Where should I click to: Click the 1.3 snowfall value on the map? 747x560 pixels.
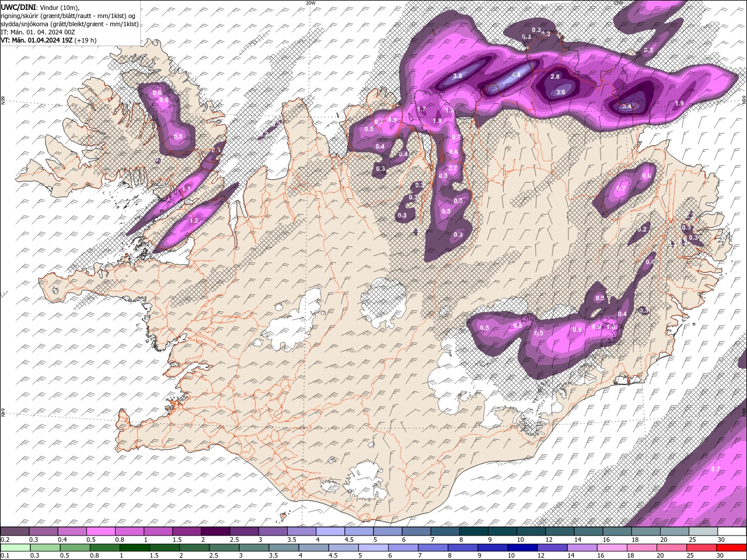(x=449, y=110)
